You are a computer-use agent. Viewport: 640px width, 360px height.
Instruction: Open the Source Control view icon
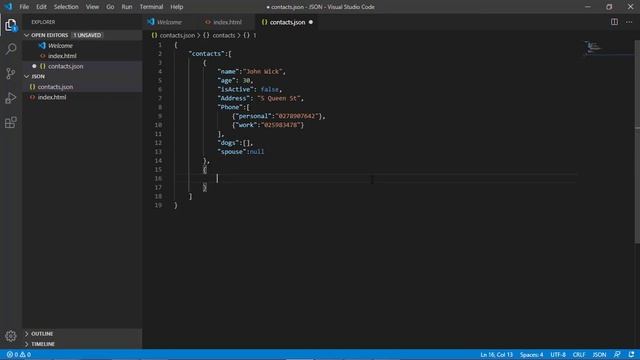click(x=11, y=73)
